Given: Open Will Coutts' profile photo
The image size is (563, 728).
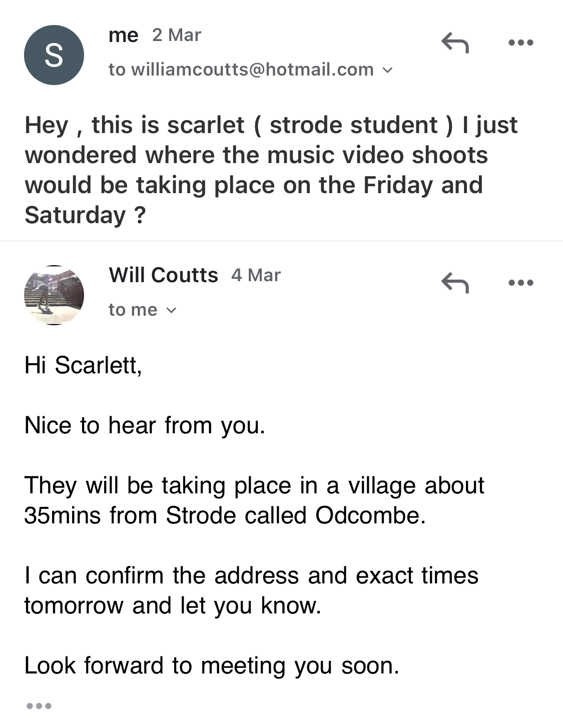Looking at the screenshot, I should tap(54, 295).
